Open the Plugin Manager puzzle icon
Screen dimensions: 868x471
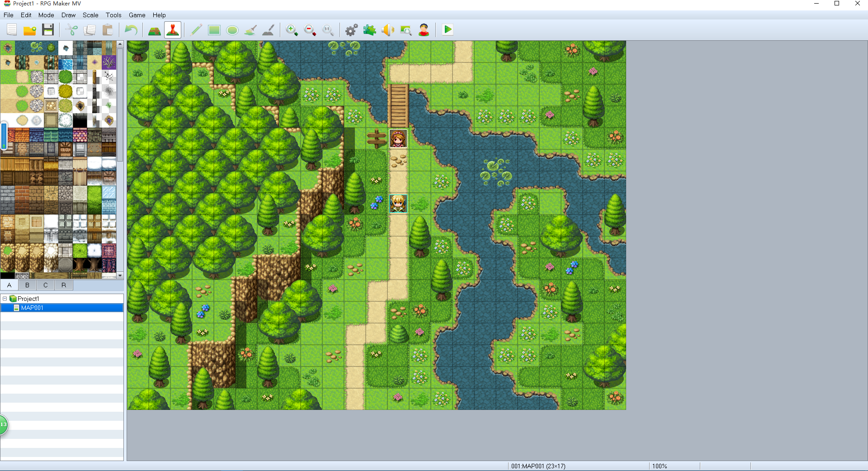click(370, 30)
